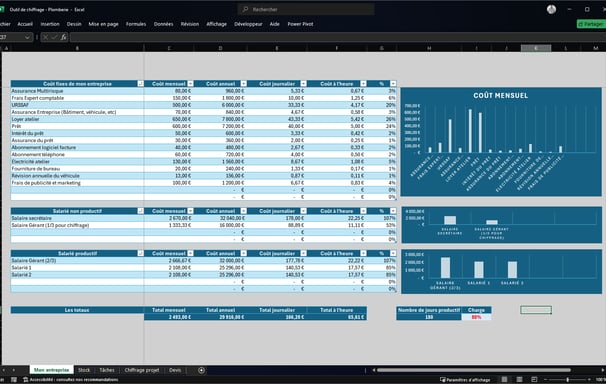Select the Salarié 1 bar in chart
This screenshot has width=606, height=384.
click(x=479, y=270)
